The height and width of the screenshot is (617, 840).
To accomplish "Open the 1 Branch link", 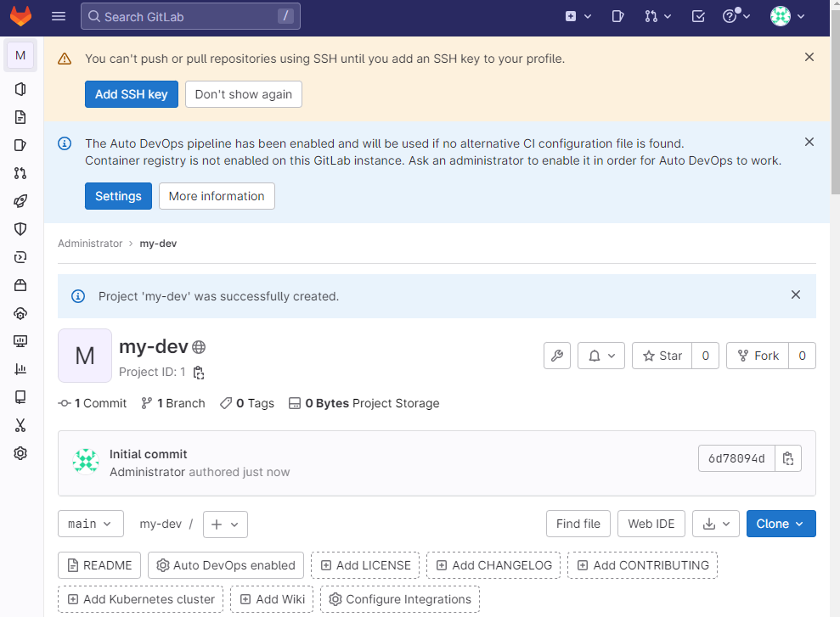I will (x=173, y=403).
